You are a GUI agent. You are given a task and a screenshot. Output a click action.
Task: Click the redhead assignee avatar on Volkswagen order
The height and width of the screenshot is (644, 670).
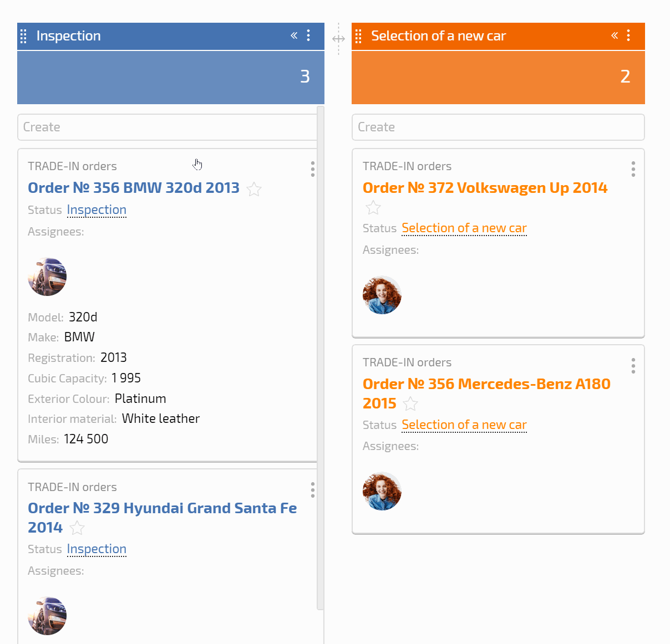click(382, 295)
